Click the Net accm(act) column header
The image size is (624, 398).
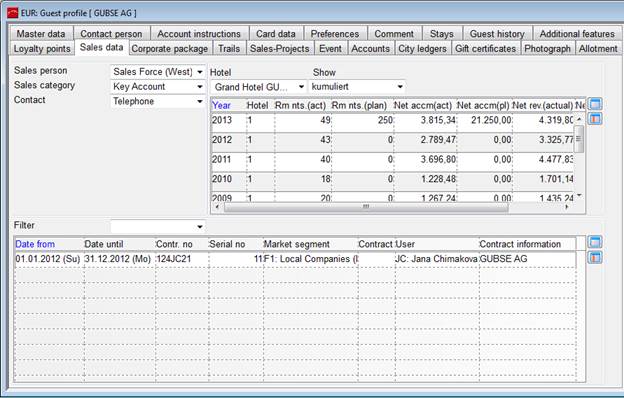(425, 105)
